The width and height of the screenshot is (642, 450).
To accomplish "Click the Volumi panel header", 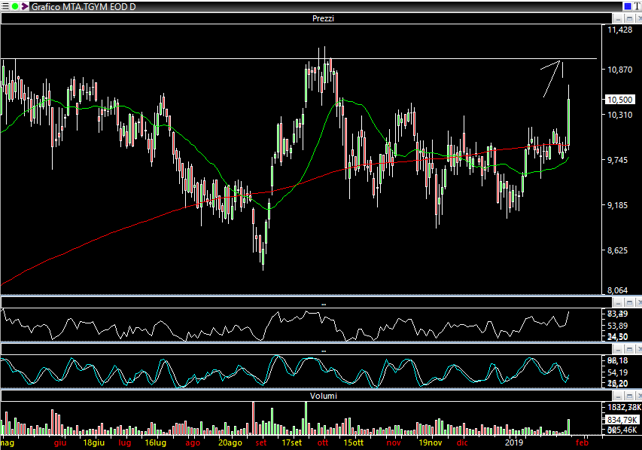I will (x=306, y=396).
